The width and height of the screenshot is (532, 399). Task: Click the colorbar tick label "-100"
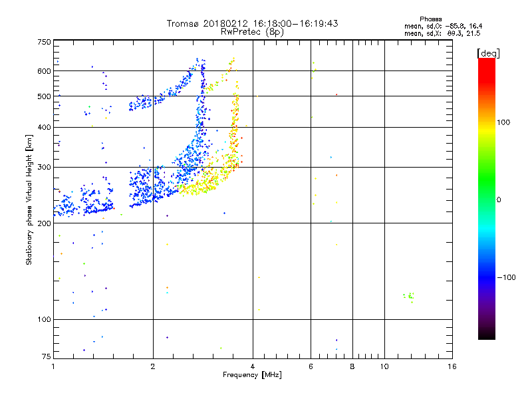coord(507,277)
